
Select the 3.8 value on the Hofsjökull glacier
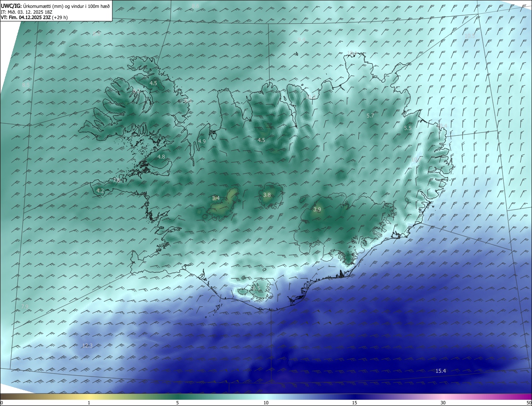[267, 195]
